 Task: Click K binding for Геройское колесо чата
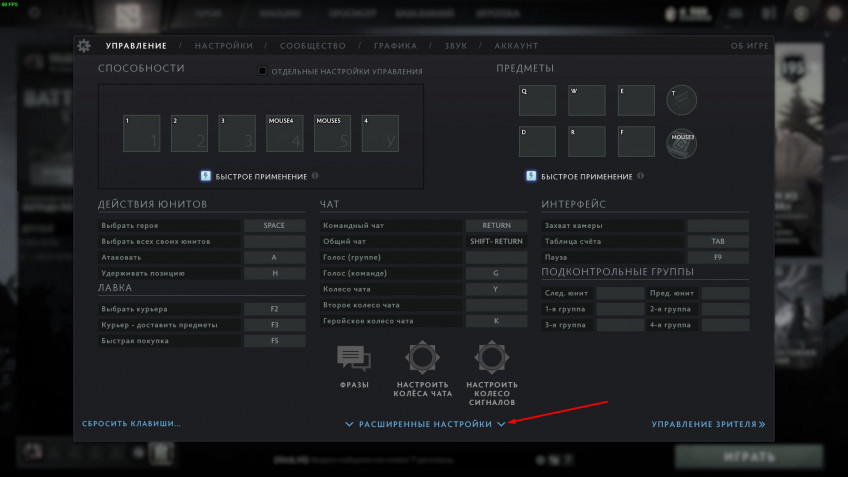point(496,321)
